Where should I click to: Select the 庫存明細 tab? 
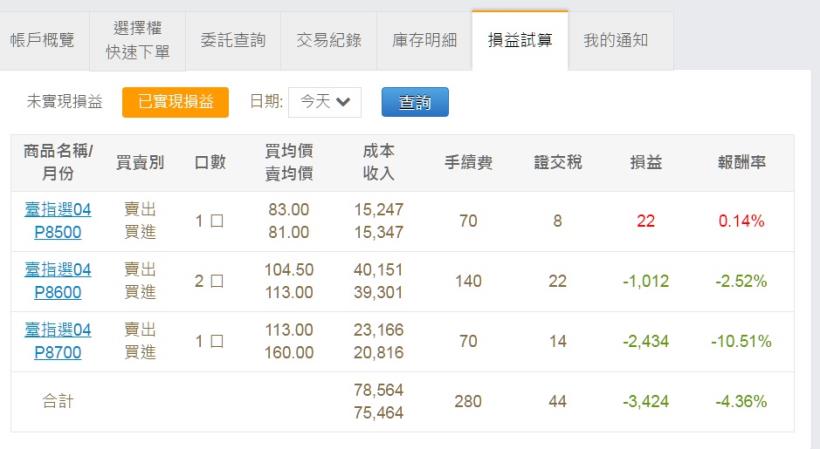point(425,41)
